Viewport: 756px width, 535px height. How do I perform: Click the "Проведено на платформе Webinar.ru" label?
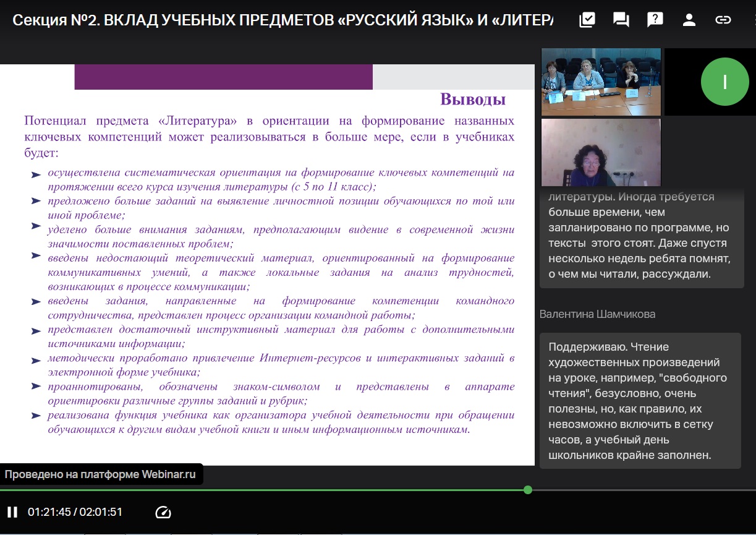[x=101, y=475]
